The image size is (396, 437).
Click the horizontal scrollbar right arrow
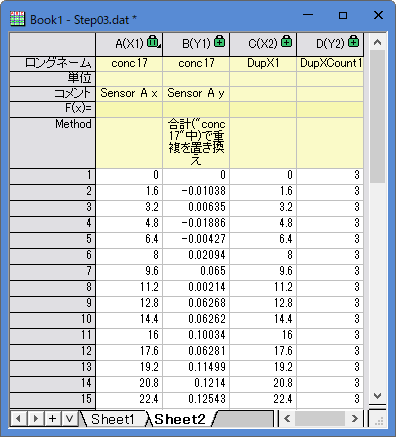click(x=355, y=418)
